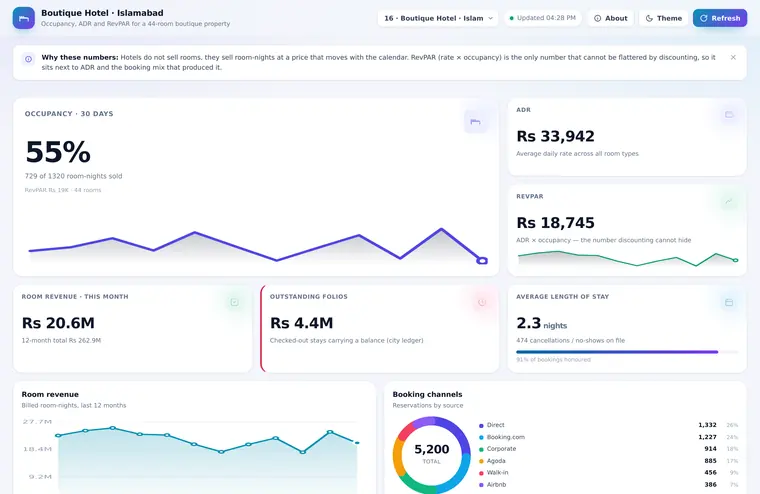Click the 456 Walk-in count
Screen dimensions: 760x494
(710, 473)
